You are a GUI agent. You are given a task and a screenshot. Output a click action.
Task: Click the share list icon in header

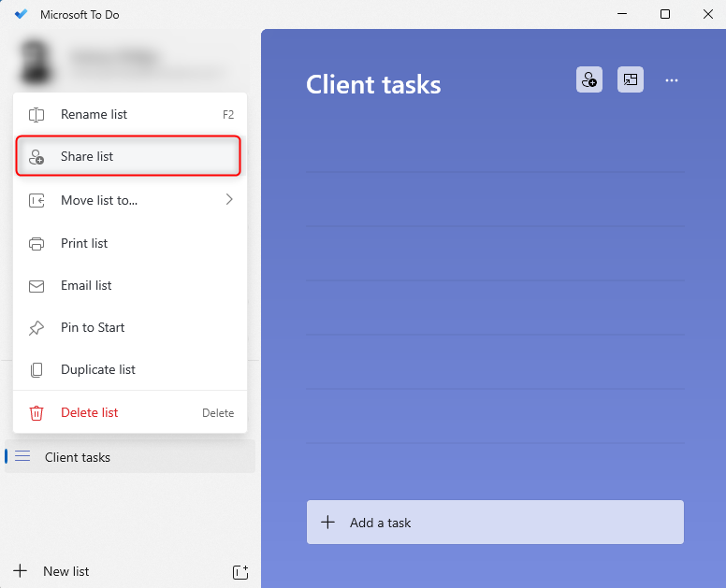(x=588, y=80)
